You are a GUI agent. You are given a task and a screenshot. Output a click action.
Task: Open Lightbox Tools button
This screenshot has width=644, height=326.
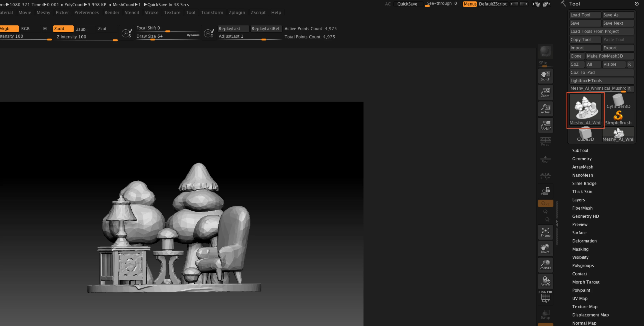(601, 81)
